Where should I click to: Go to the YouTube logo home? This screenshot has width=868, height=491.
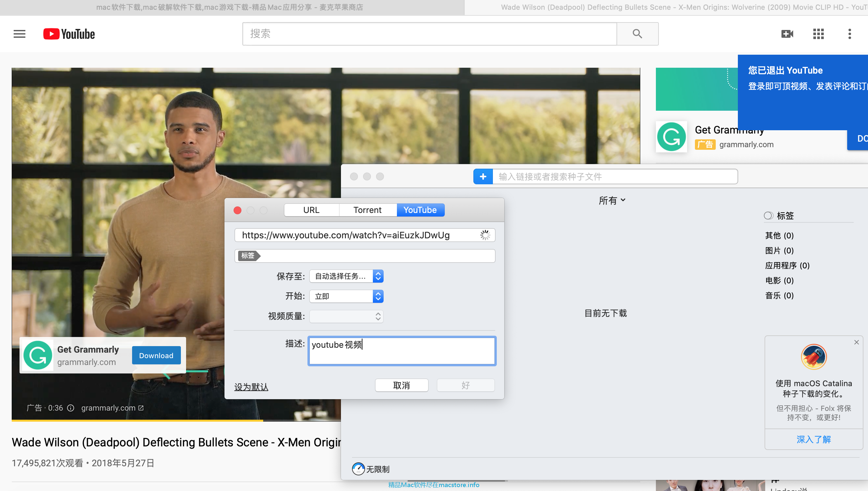[69, 34]
